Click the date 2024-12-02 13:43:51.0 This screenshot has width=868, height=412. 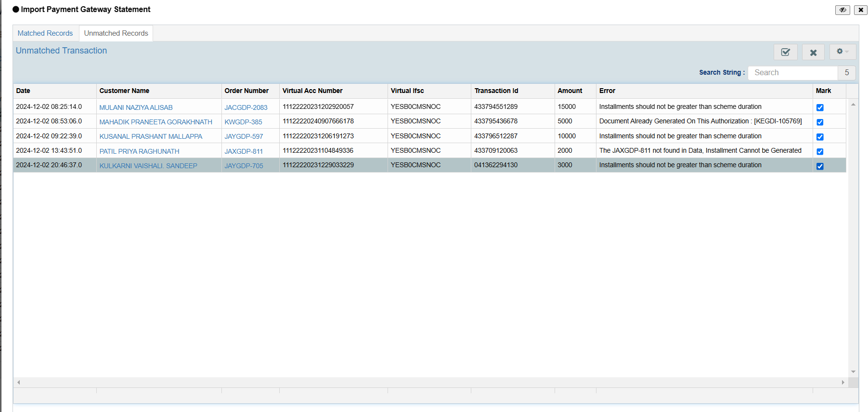point(49,150)
